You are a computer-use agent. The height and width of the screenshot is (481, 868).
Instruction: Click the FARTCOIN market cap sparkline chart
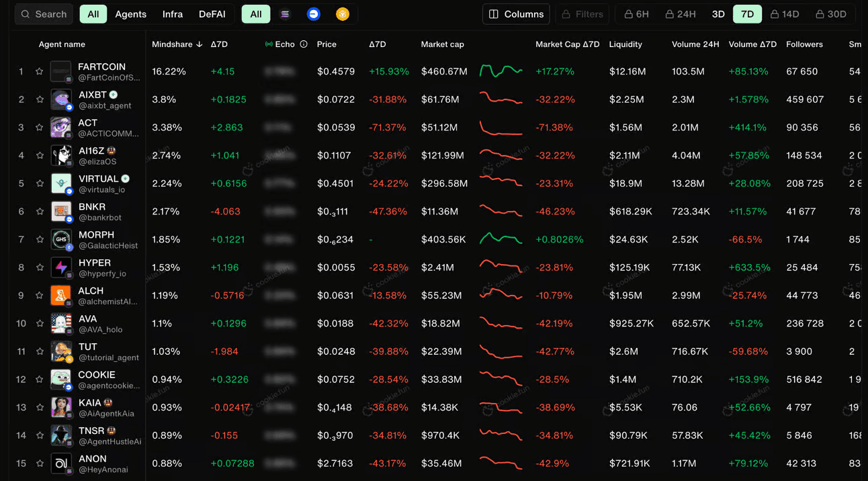click(x=501, y=71)
